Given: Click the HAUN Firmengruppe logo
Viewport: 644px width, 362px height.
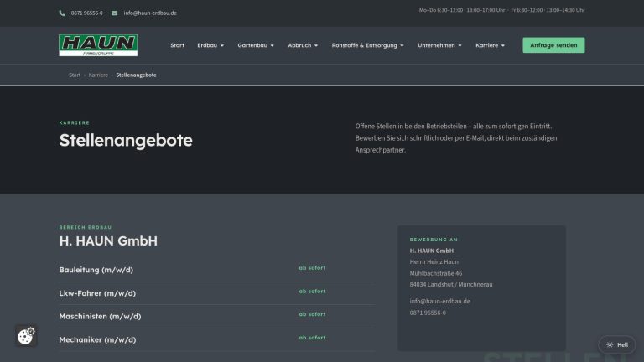Looking at the screenshot, I should tap(98, 45).
